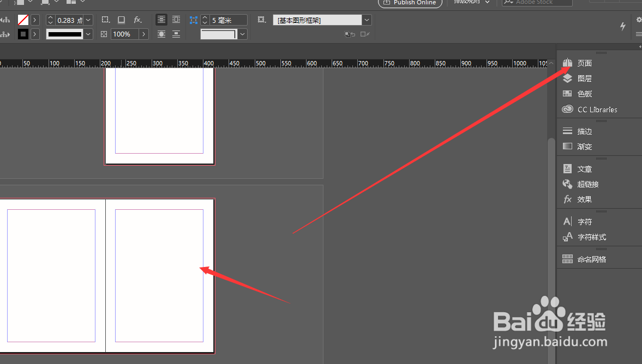Open the corner shape dropdown
The height and width of the screenshot is (364, 642).
pos(243,34)
